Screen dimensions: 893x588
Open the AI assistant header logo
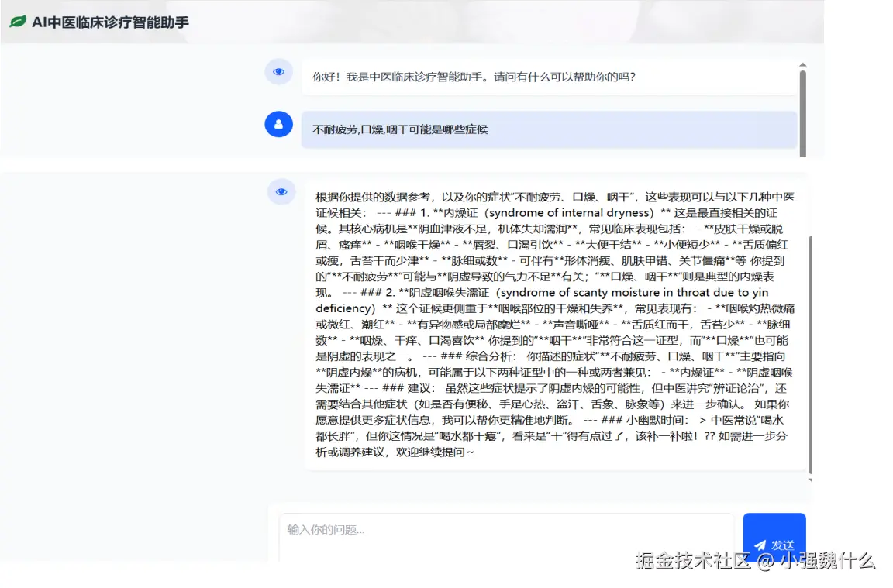(x=19, y=22)
